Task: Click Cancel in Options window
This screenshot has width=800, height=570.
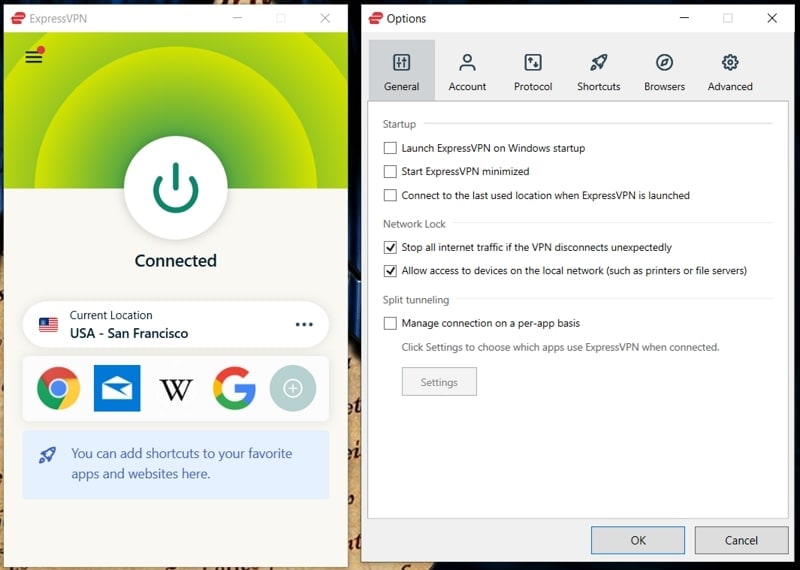Action: pyautogui.click(x=741, y=540)
